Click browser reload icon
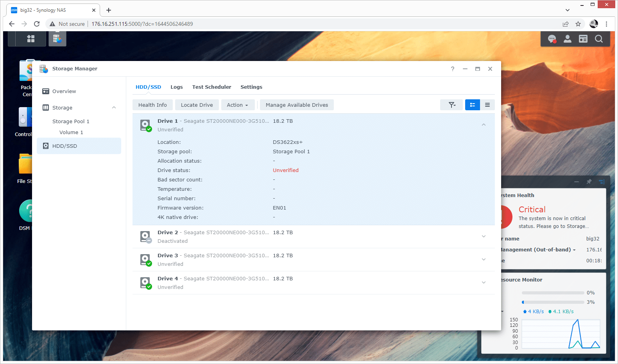Screen dimensions: 618x364 37,24
